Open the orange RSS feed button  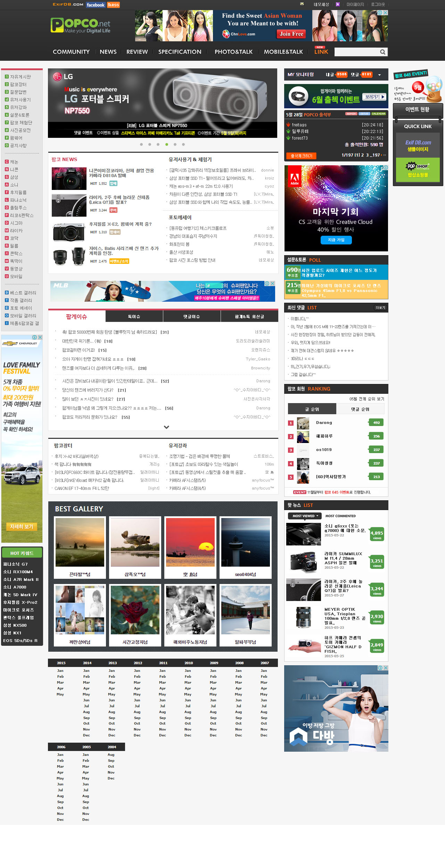click(113, 5)
